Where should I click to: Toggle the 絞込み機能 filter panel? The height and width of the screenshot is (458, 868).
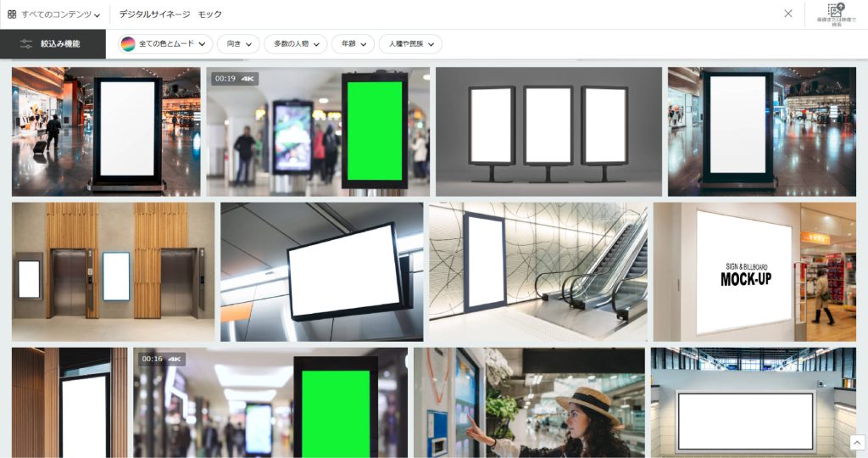coord(53,44)
